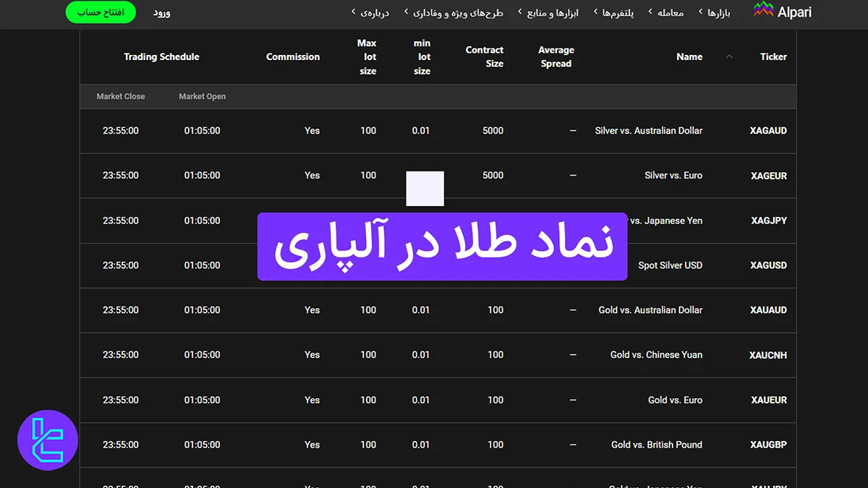Click the Average Spread column header
This screenshot has height=488, width=868.
(556, 56)
